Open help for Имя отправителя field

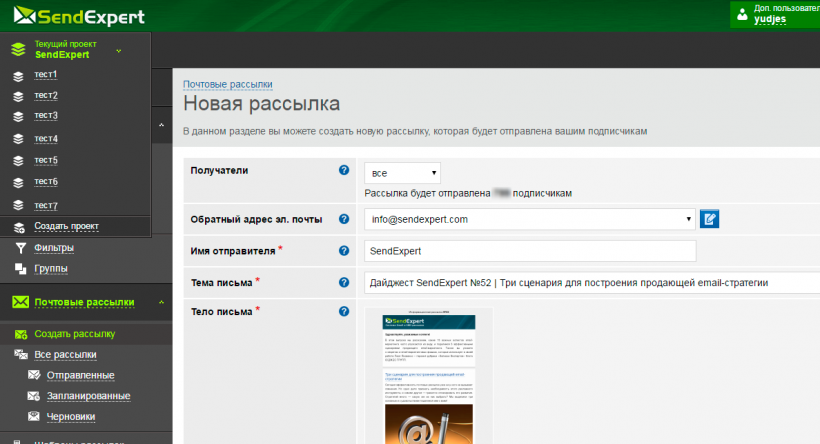pos(344,251)
